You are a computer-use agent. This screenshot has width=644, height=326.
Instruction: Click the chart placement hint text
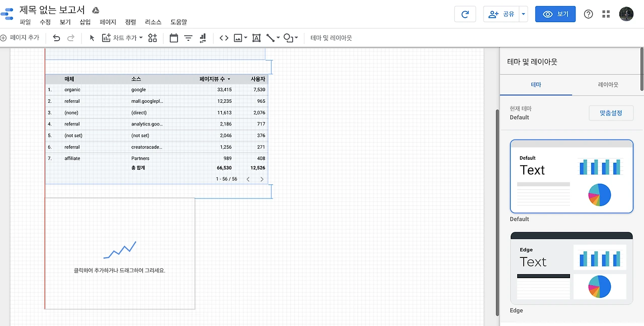point(120,271)
